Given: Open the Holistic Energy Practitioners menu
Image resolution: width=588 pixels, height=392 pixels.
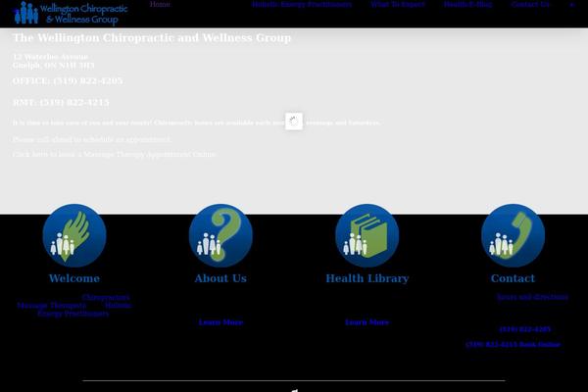Looking at the screenshot, I should (x=302, y=4).
